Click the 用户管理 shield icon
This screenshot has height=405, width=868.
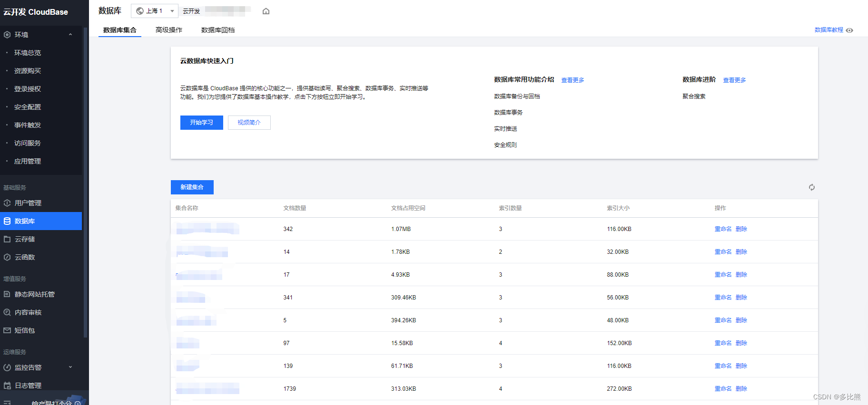tap(7, 203)
